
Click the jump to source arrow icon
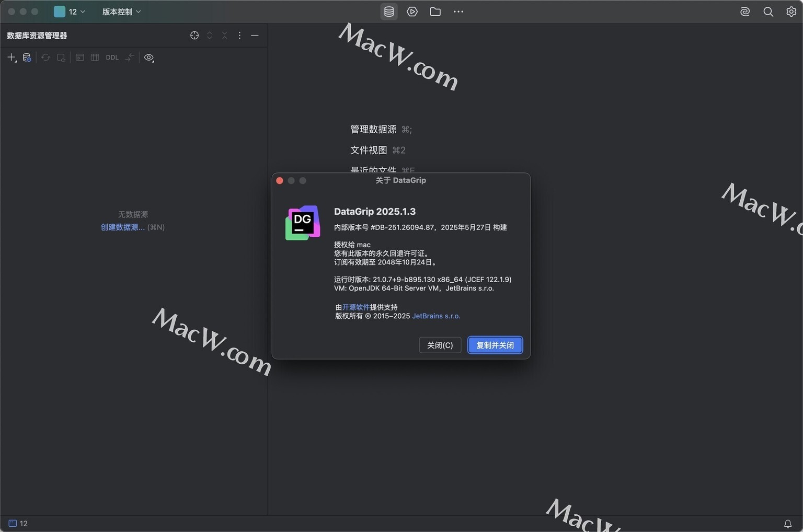coord(130,57)
